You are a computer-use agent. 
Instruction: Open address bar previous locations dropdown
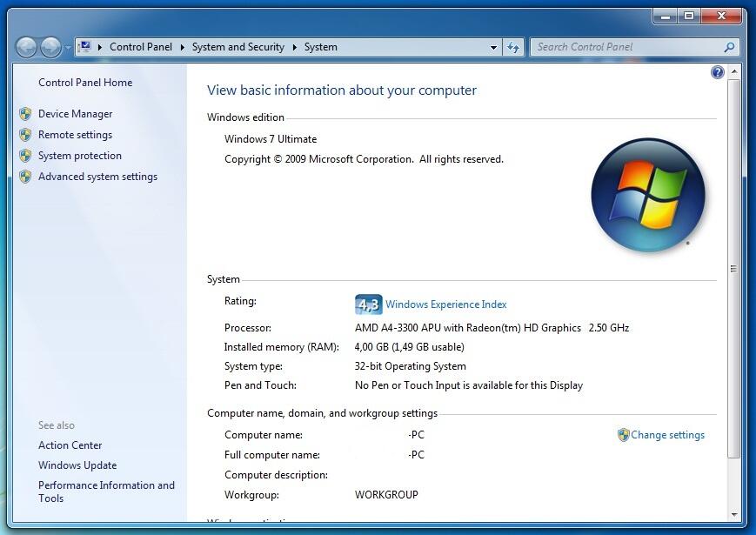(x=493, y=47)
